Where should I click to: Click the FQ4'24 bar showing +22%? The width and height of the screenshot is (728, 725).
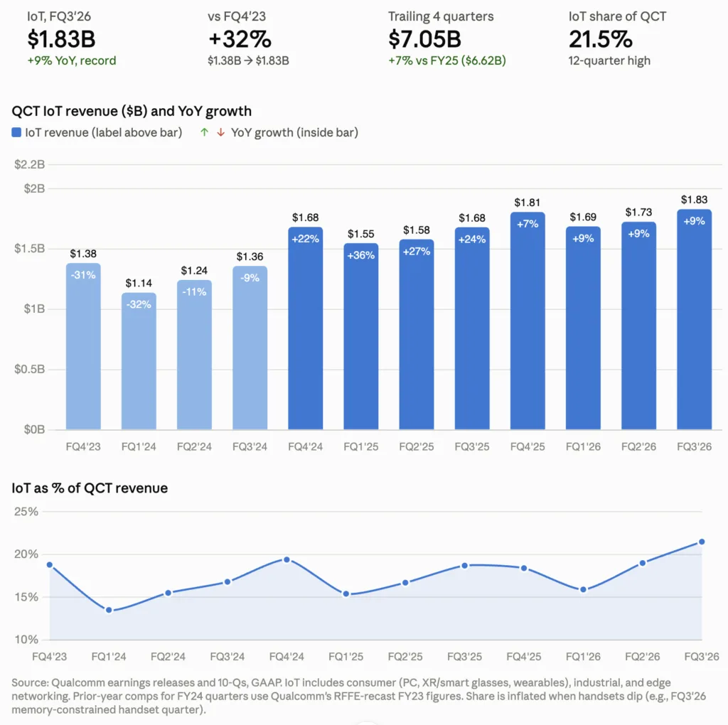coord(306,328)
